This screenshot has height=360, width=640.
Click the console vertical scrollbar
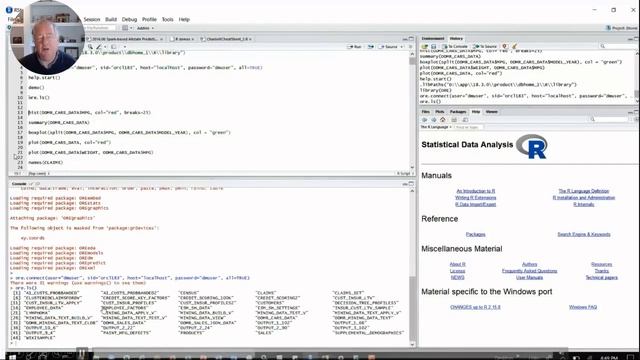coord(412,267)
